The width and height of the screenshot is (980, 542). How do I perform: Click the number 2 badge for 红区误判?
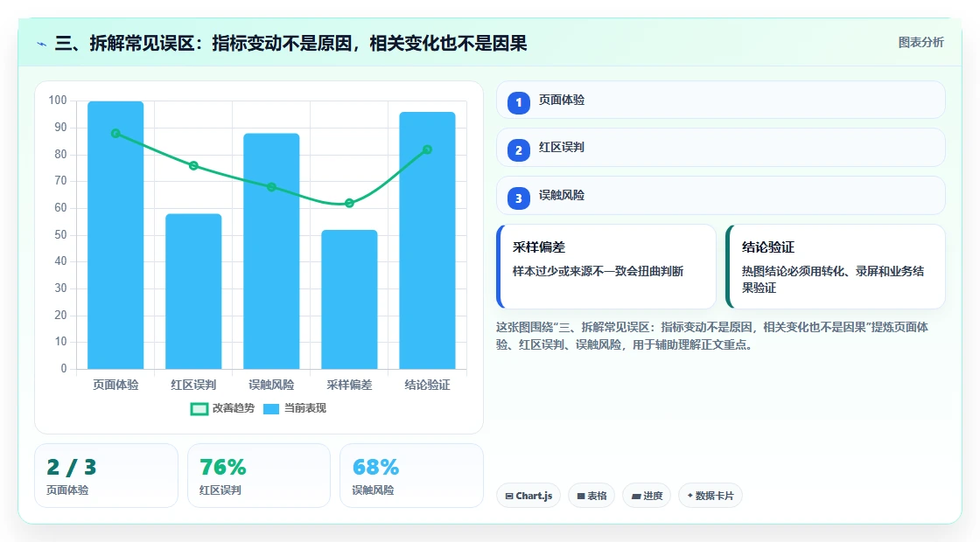pyautogui.click(x=518, y=149)
